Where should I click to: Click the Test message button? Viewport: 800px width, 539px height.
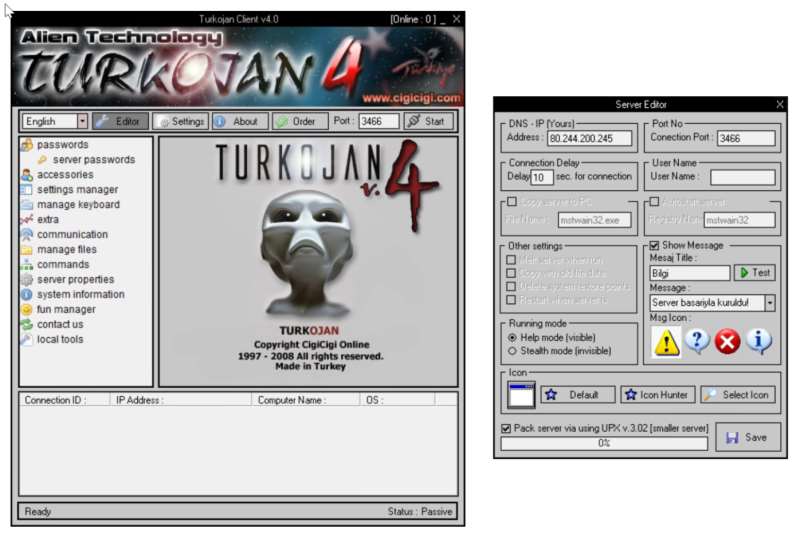coord(755,273)
